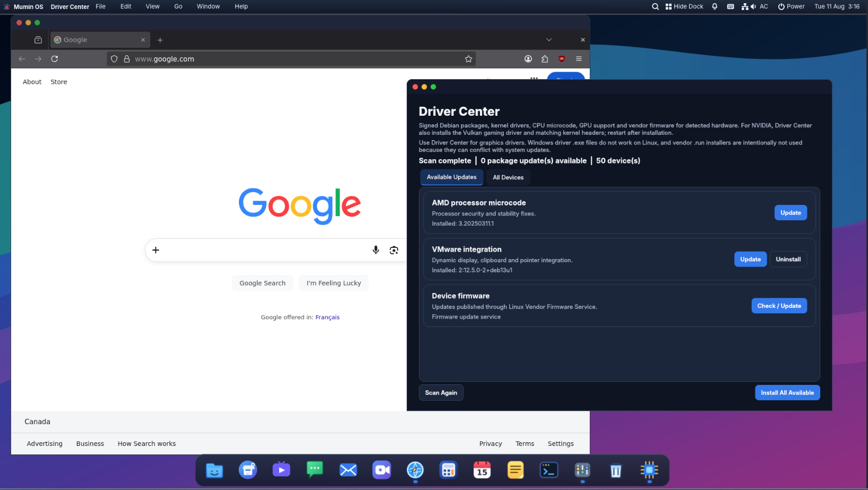Click Install All Available
The image size is (868, 490).
click(x=787, y=393)
